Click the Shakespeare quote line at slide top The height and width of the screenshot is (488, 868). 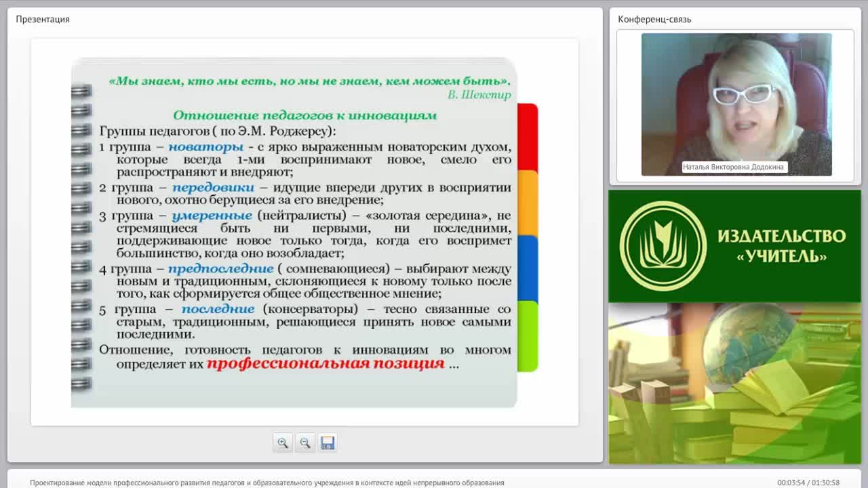point(310,81)
